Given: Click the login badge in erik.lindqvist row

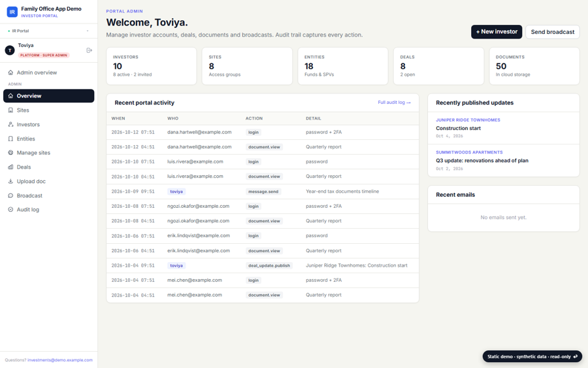Looking at the screenshot, I should tap(253, 235).
